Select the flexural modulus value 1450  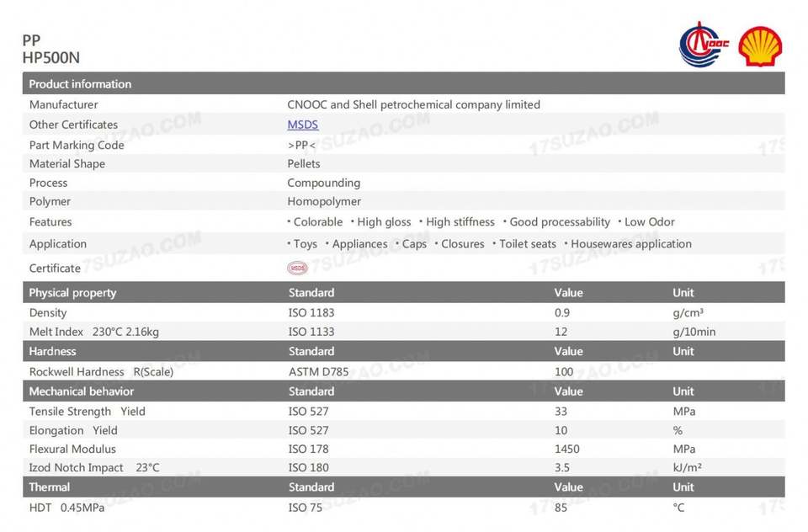[x=566, y=449]
